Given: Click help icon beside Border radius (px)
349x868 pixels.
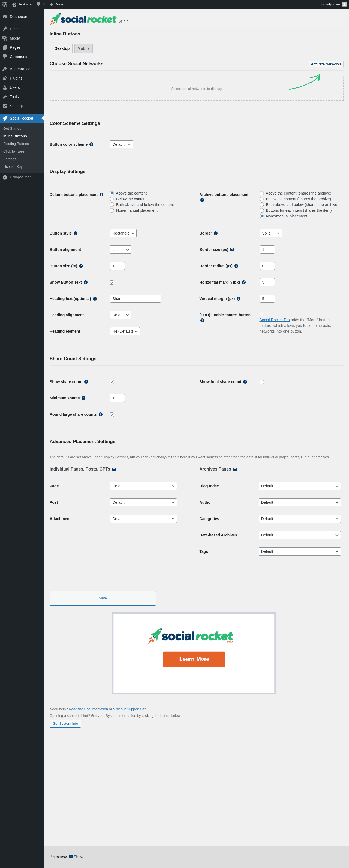Looking at the screenshot, I should pos(236,266).
